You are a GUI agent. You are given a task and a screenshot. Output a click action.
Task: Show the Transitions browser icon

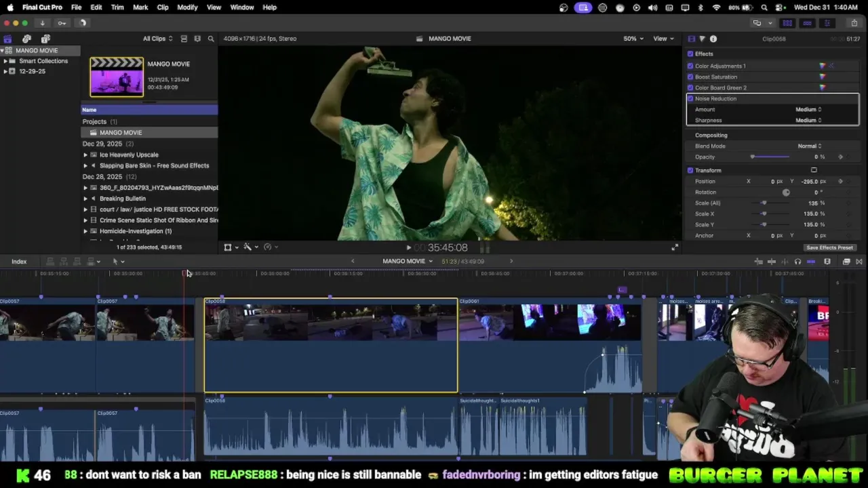pos(859,262)
